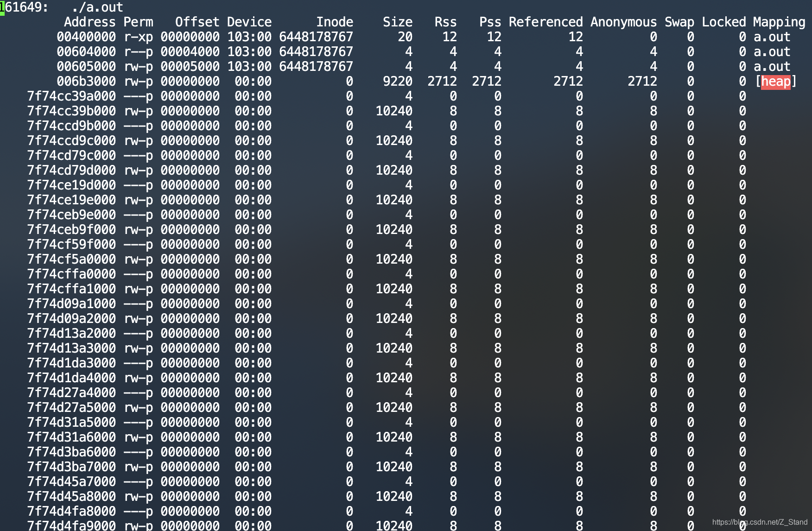
Task: Select address 7f74cc39a000
Action: (x=71, y=96)
